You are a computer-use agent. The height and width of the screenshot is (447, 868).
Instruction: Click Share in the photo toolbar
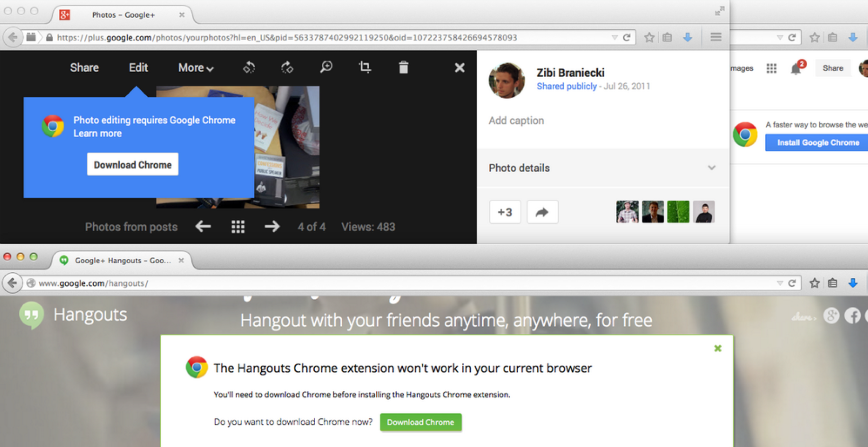(x=84, y=68)
